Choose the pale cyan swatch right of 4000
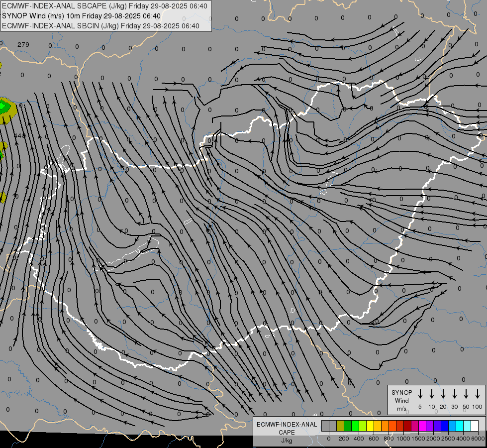 pos(467,426)
